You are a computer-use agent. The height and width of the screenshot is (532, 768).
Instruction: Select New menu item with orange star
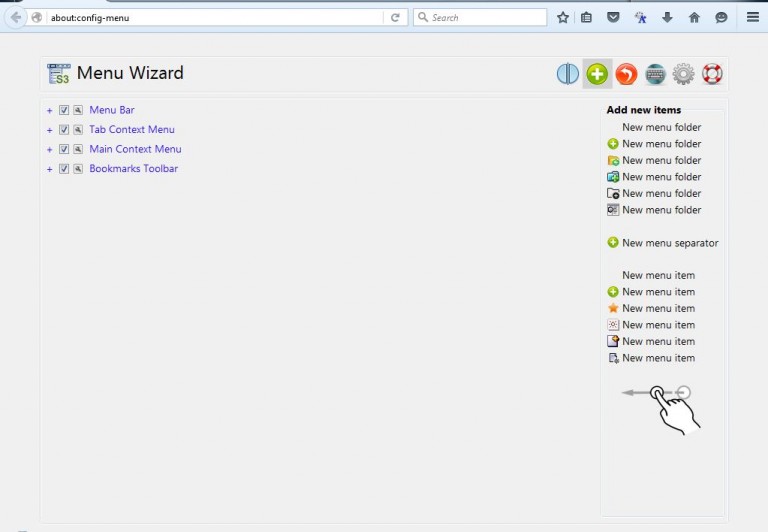(x=657, y=309)
